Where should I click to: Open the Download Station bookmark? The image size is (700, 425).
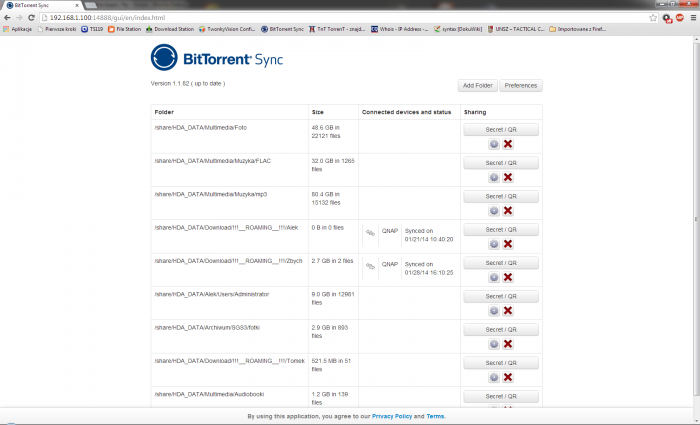(170, 29)
